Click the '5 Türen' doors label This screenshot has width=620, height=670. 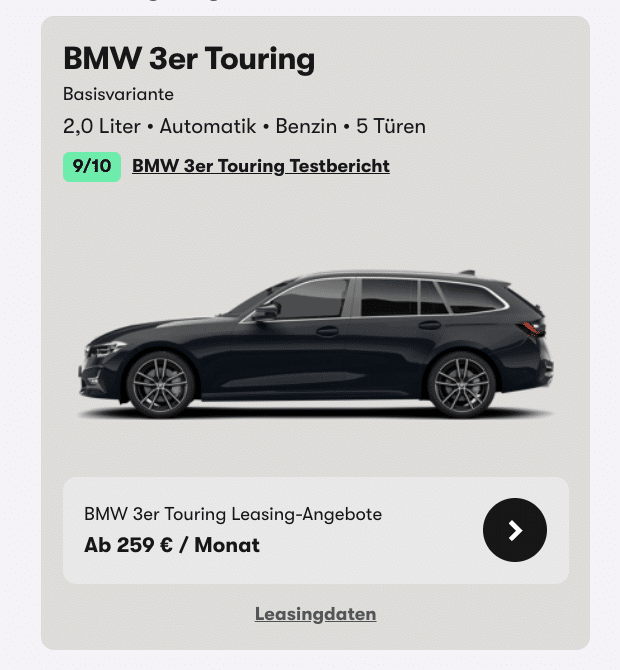(x=391, y=126)
